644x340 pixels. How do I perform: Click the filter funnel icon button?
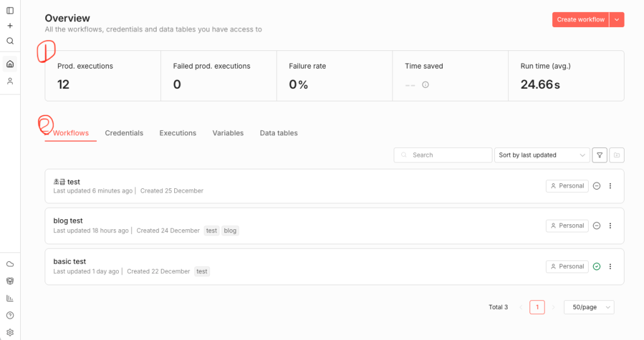coord(600,155)
